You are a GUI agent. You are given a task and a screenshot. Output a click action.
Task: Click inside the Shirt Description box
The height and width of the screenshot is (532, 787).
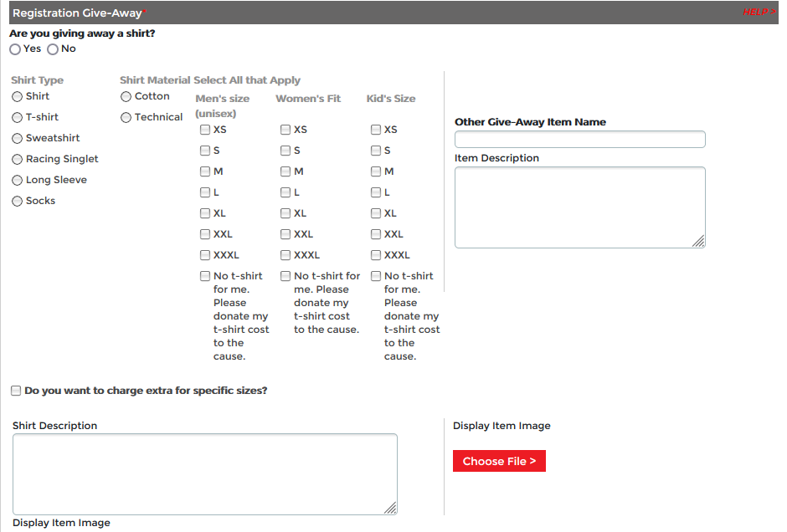point(204,473)
